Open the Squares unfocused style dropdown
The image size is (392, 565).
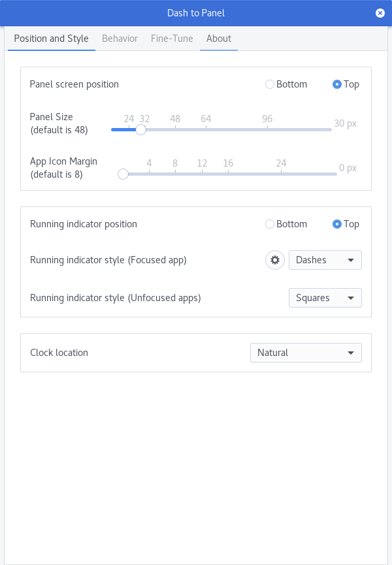[325, 298]
